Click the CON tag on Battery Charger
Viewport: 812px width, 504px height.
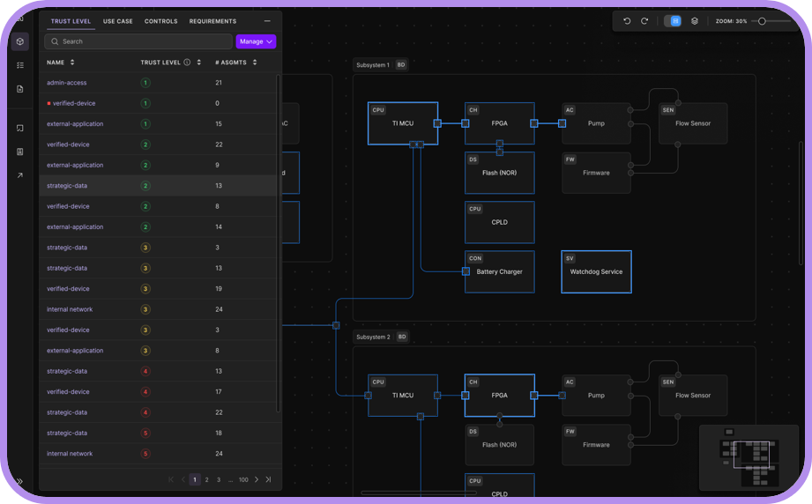pyautogui.click(x=475, y=258)
